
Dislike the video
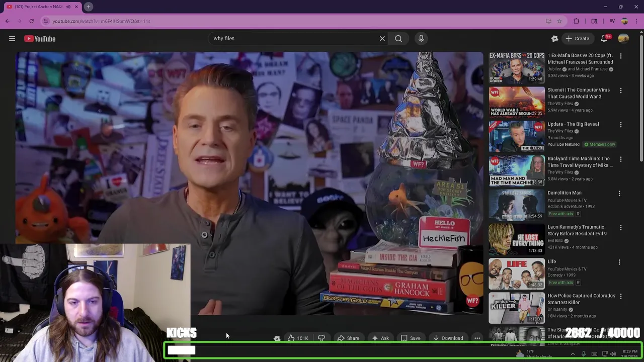click(x=321, y=338)
